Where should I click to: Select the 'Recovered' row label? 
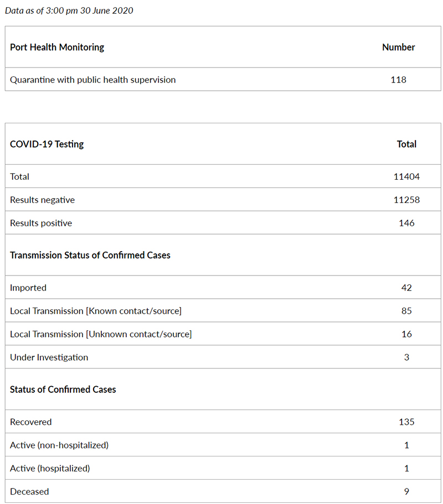30,422
